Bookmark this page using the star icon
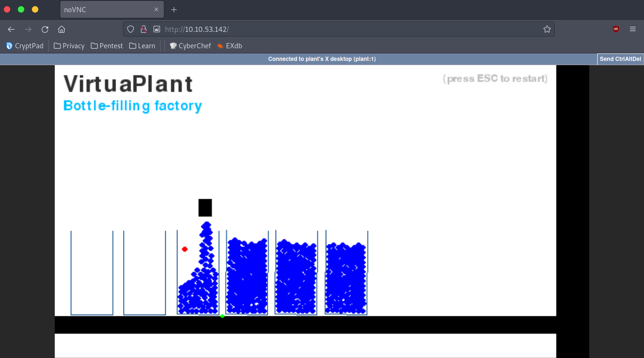 (547, 29)
